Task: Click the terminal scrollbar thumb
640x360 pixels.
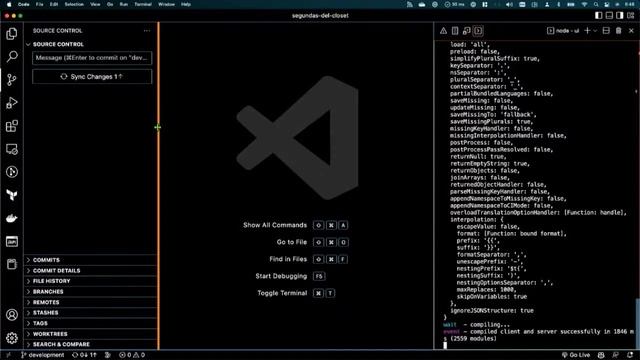Action: 638,324
